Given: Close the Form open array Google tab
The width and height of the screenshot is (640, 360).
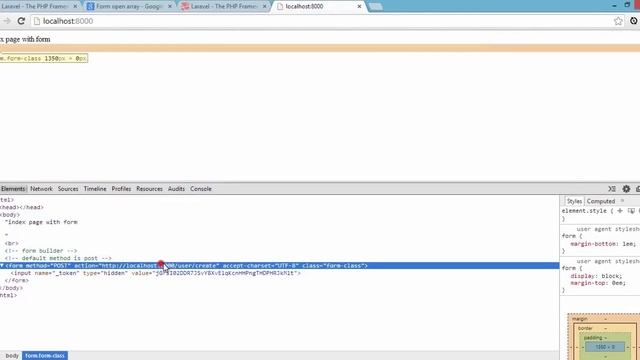Looking at the screenshot, I should (170, 7).
